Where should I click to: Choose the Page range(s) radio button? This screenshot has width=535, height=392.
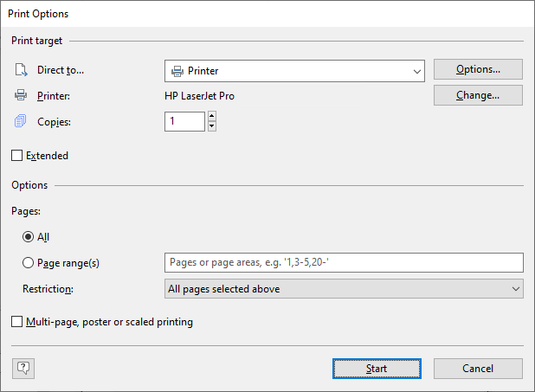[28, 263]
